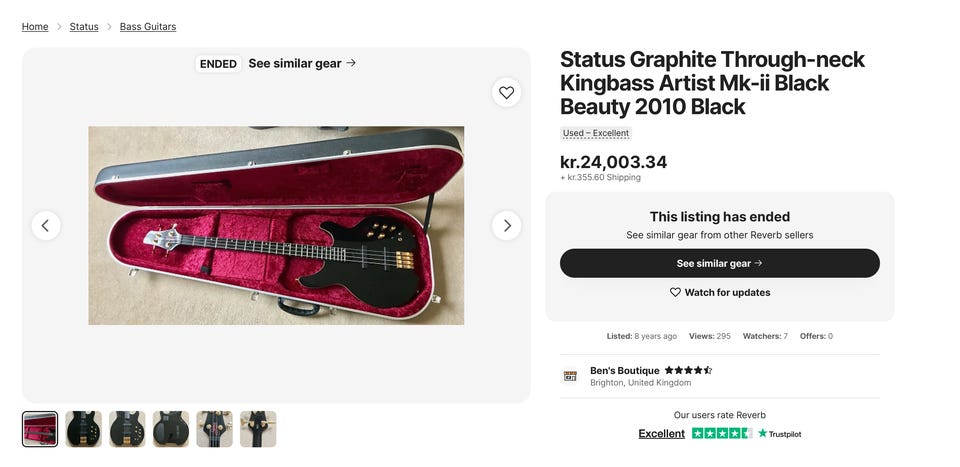The height and width of the screenshot is (467, 960).
Task: Open Ben's Boutique seller page
Action: 625,370
